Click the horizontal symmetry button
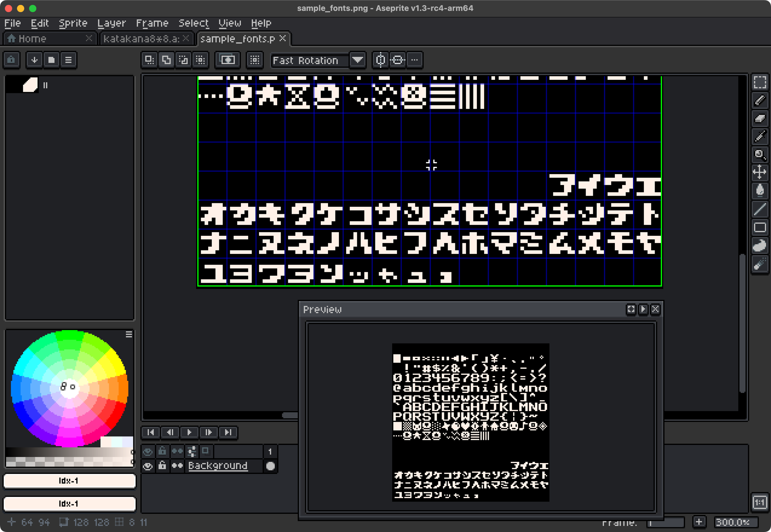The height and width of the screenshot is (532, 771). pyautogui.click(x=380, y=60)
